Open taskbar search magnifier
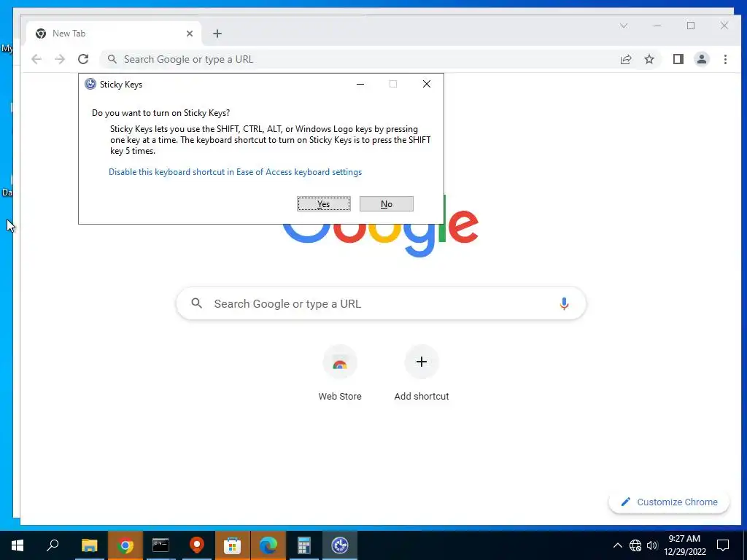 [53, 545]
